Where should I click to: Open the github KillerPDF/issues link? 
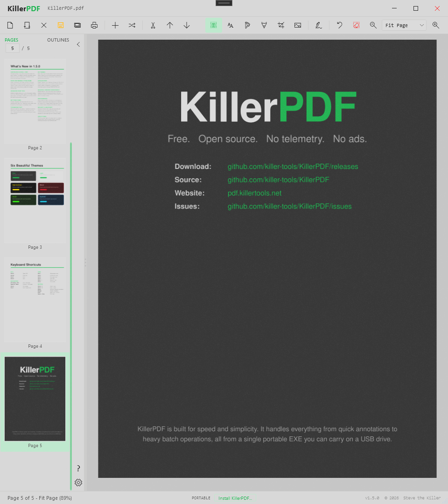[289, 206]
